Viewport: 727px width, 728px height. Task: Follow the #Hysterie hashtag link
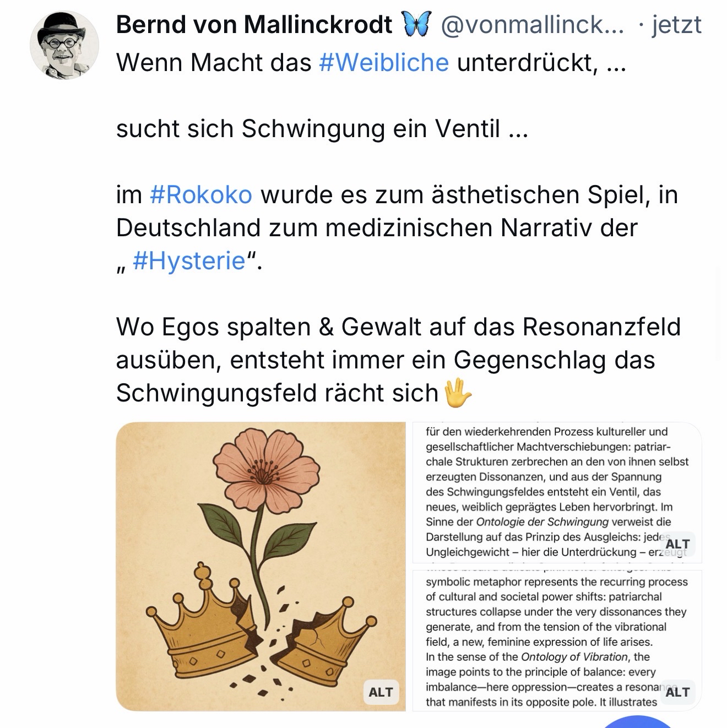tap(189, 261)
